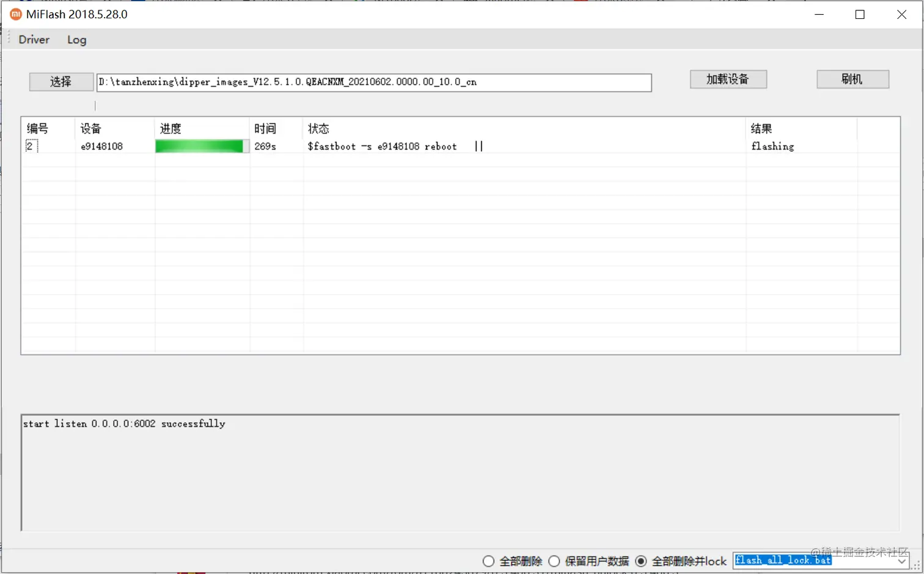Image resolution: width=924 pixels, height=574 pixels.
Task: Click the MiFlash app logo icon
Action: click(x=15, y=14)
